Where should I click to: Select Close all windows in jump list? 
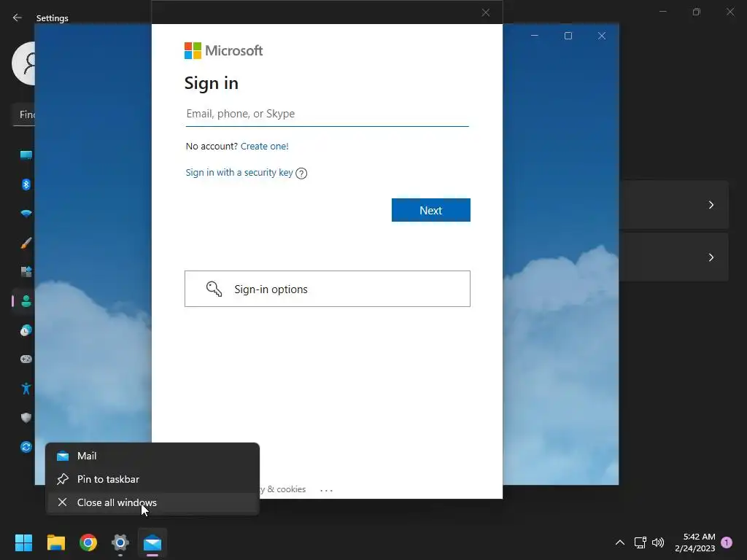(x=152, y=502)
